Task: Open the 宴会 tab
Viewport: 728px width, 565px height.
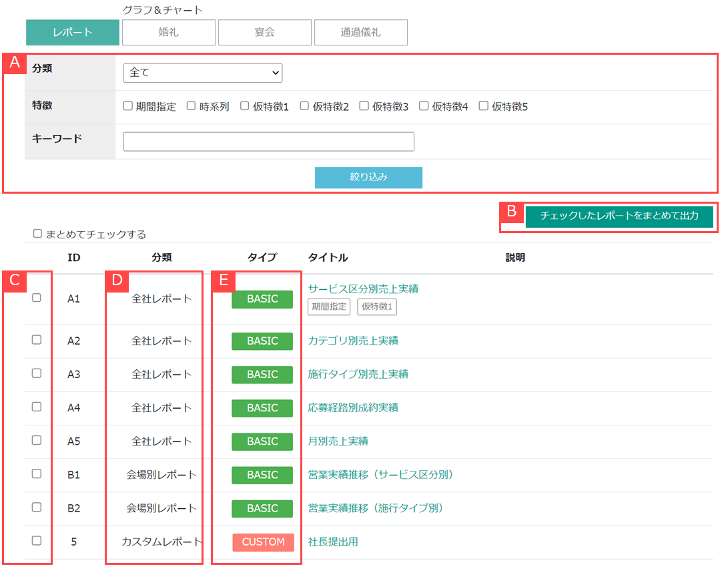Action: pos(265,32)
